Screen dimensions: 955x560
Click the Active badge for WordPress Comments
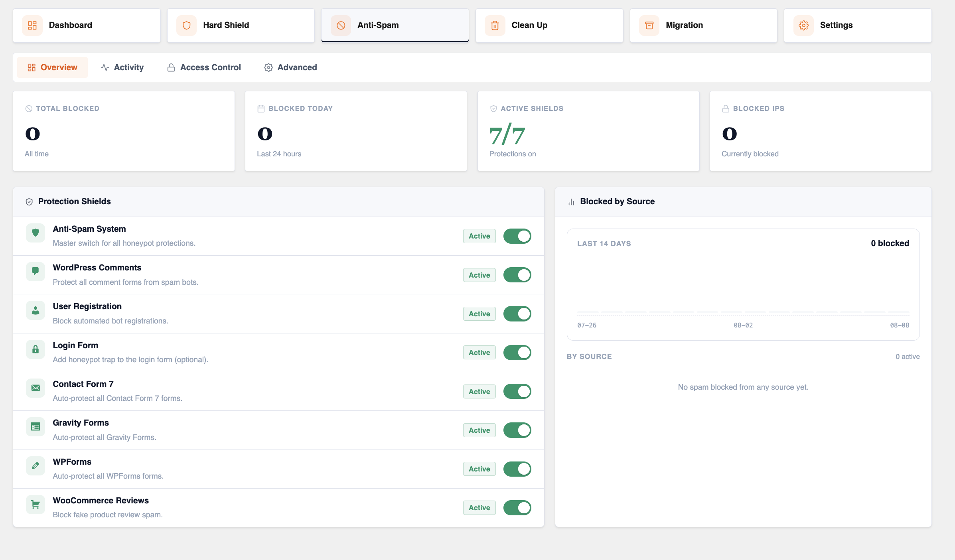point(479,275)
